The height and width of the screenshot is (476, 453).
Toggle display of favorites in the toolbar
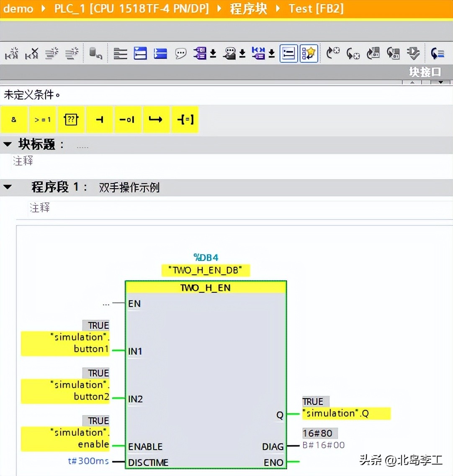point(309,53)
